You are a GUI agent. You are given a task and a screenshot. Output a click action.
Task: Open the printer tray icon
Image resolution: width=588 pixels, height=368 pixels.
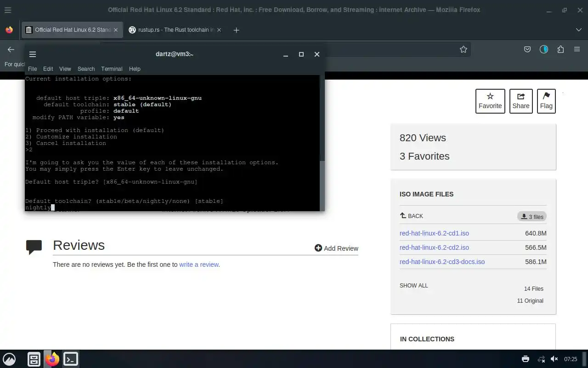point(526,359)
